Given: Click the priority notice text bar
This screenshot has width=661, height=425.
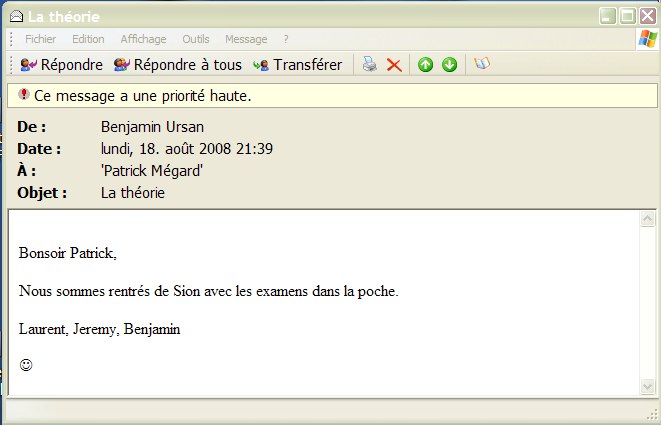Looking at the screenshot, I should 332,95.
